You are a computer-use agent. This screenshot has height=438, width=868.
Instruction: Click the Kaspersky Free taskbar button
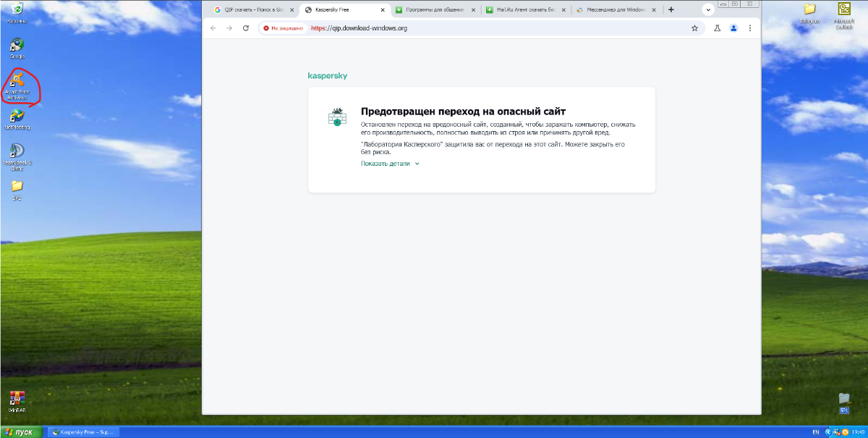click(x=82, y=431)
